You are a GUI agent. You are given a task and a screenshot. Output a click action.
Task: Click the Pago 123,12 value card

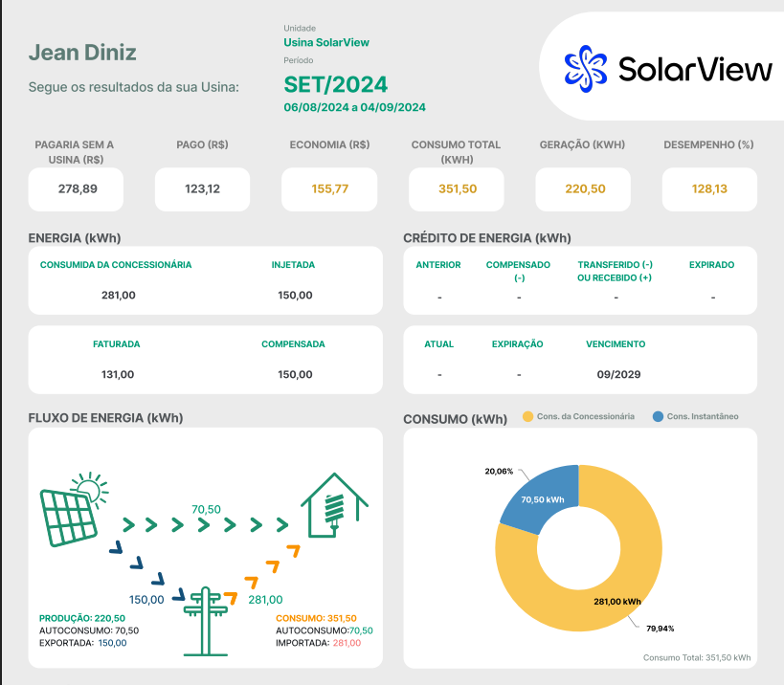point(202,188)
